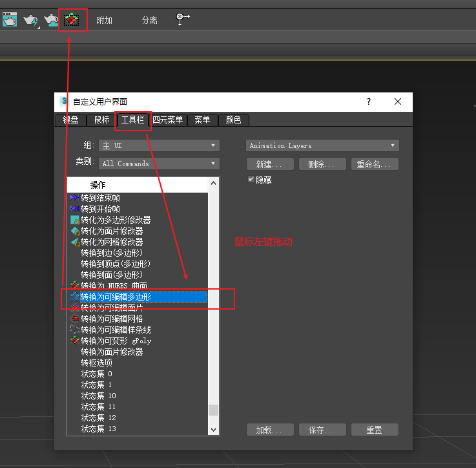Toggle the 隐藏 checkbox
476x468 pixels.
(251, 179)
